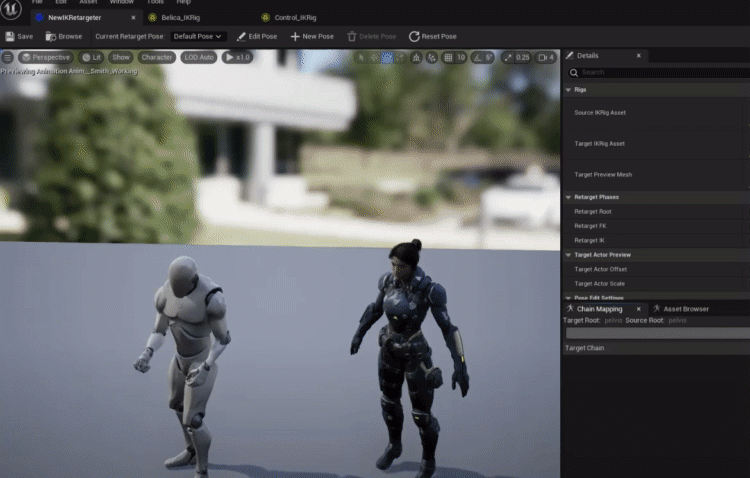Click the Unreal Engine logo icon

[11, 9]
